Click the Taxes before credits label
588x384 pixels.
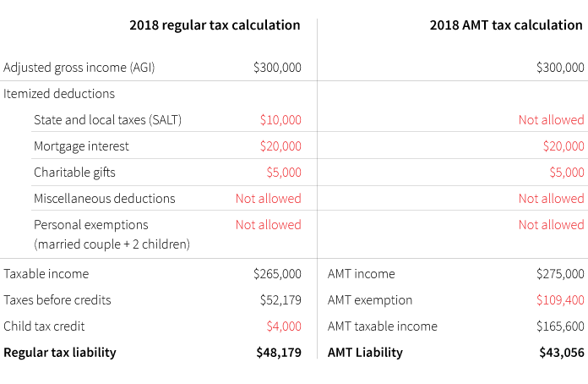pos(57,299)
